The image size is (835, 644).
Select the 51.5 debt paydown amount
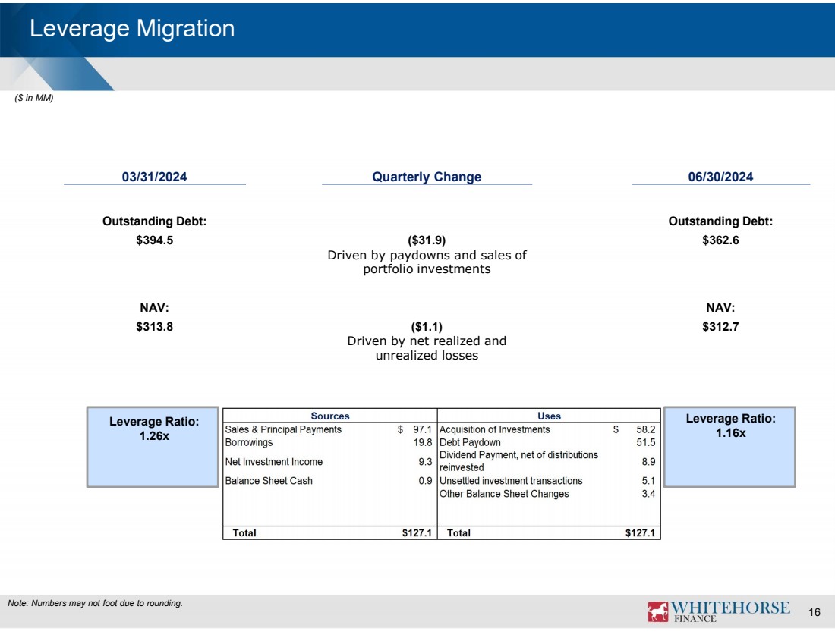pyautogui.click(x=646, y=442)
